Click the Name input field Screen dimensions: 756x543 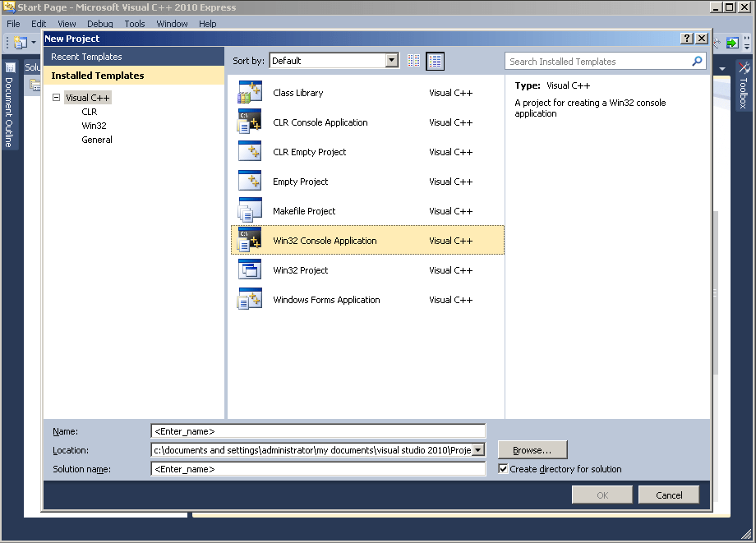[x=318, y=430]
